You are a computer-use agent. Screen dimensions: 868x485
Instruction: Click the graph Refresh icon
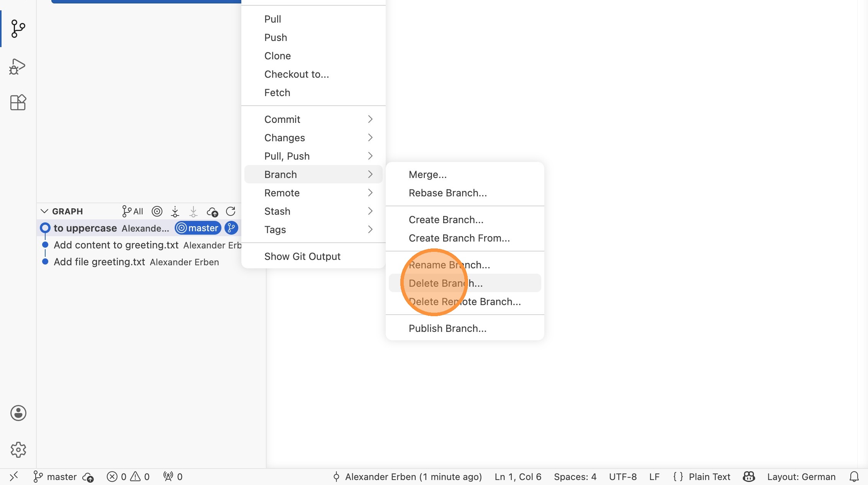(231, 211)
